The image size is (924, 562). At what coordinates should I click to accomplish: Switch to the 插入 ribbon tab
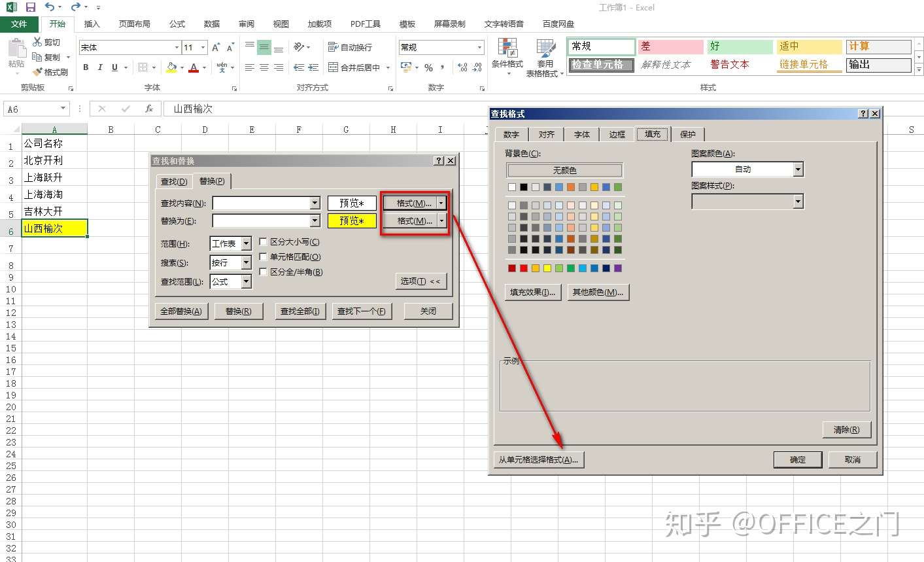coord(92,24)
